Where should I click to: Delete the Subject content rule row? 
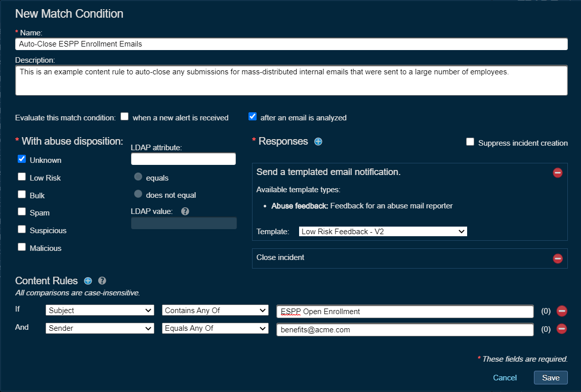[561, 312]
